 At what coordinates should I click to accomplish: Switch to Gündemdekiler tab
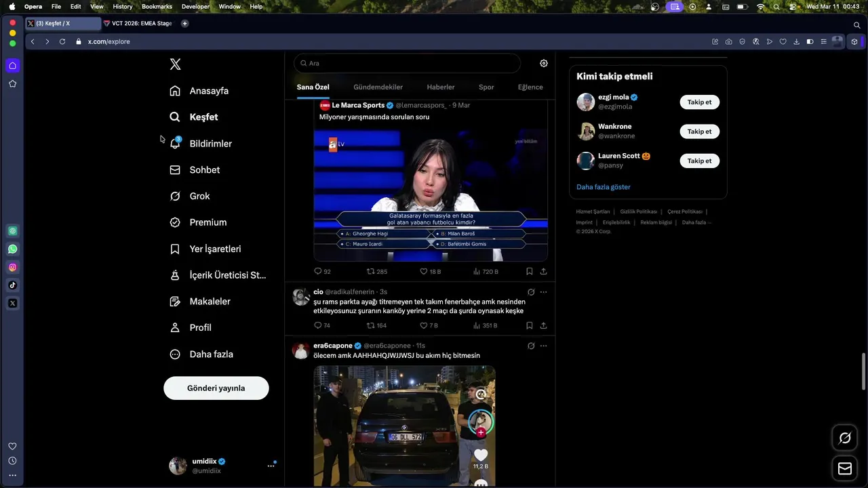tap(378, 87)
